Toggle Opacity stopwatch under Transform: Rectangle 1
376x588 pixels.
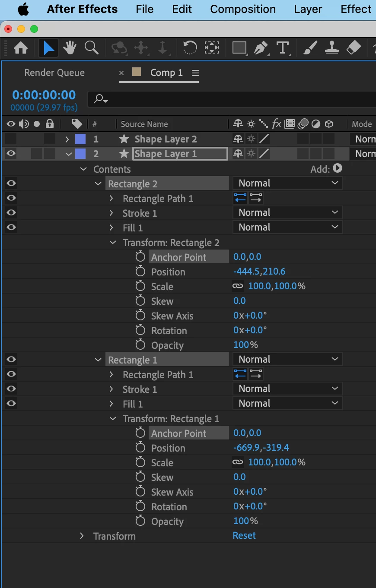tap(140, 521)
